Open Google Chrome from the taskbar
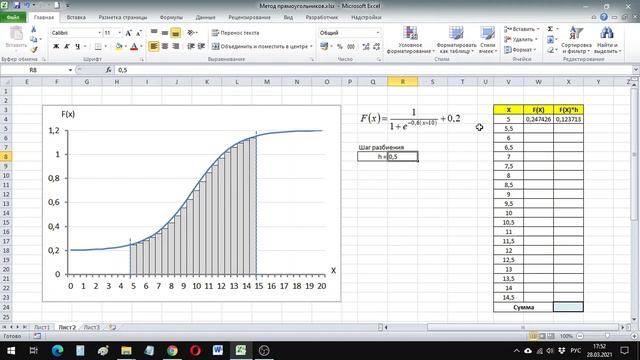Image resolution: width=640 pixels, height=360 pixels. (172, 350)
